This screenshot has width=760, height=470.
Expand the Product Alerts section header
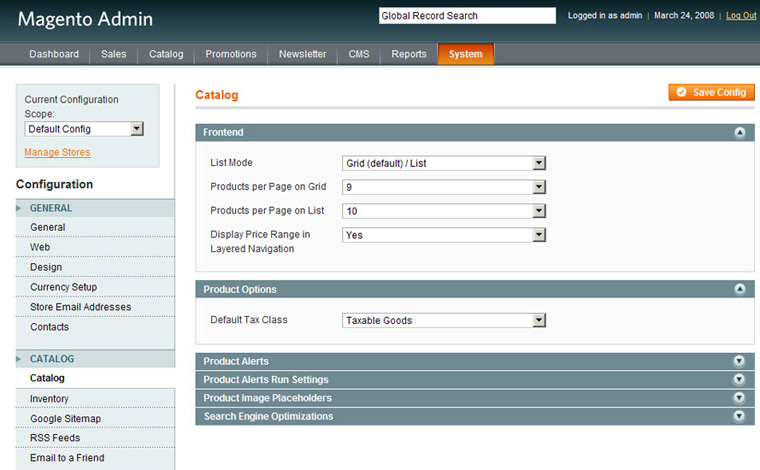475,361
